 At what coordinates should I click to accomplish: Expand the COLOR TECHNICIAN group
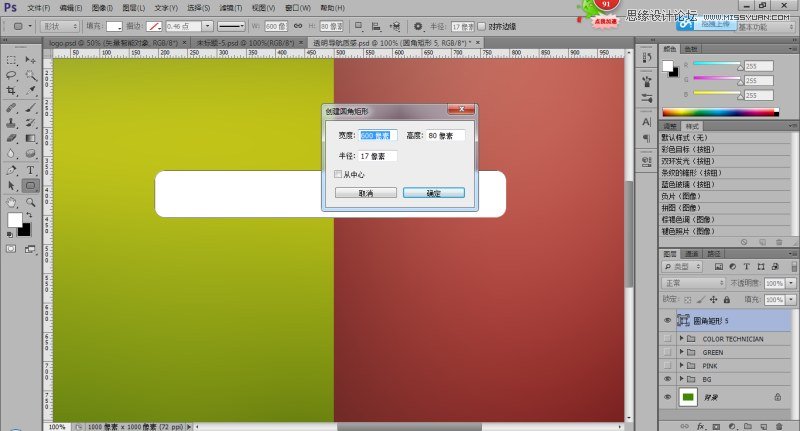pyautogui.click(x=681, y=339)
